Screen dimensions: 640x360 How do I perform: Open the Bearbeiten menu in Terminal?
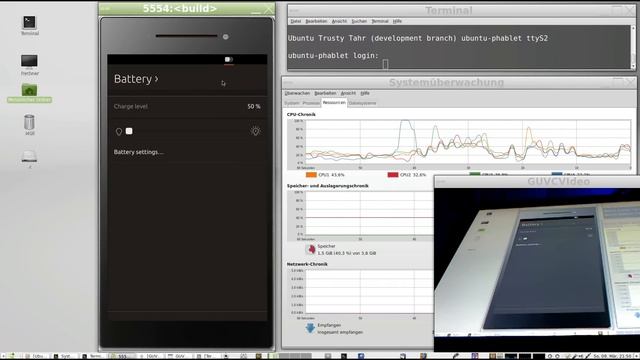tap(316, 21)
